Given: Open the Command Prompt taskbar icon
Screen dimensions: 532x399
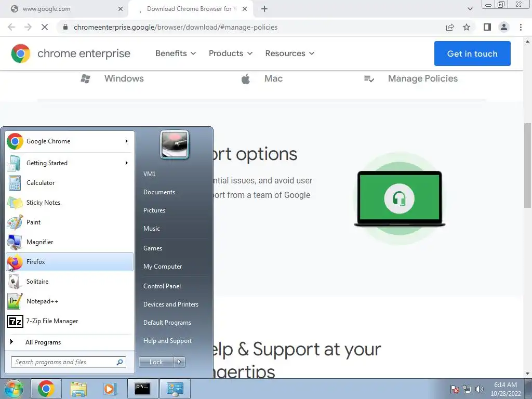Looking at the screenshot, I should click(142, 389).
